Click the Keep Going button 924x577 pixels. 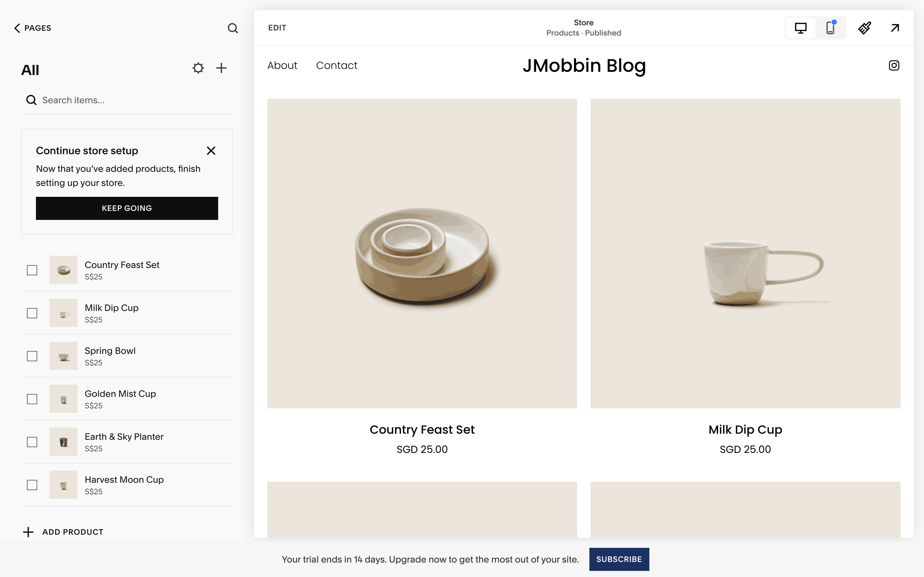pyautogui.click(x=127, y=208)
